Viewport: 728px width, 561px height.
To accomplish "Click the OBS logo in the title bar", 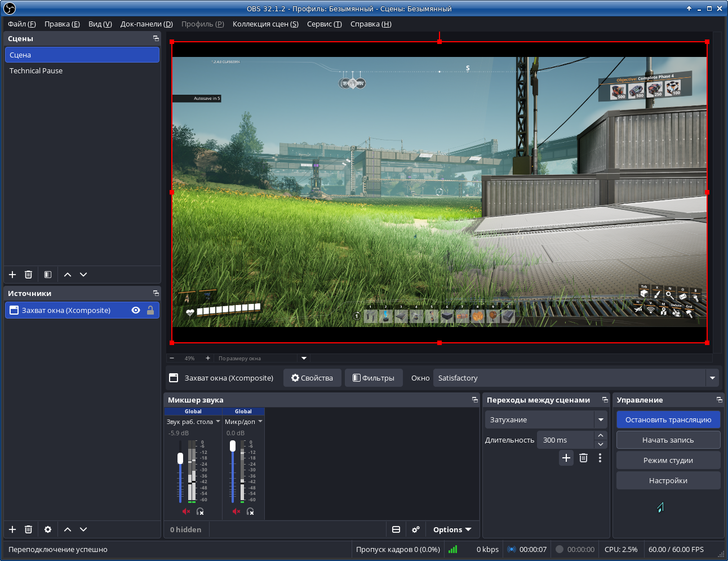I will 9,8.
